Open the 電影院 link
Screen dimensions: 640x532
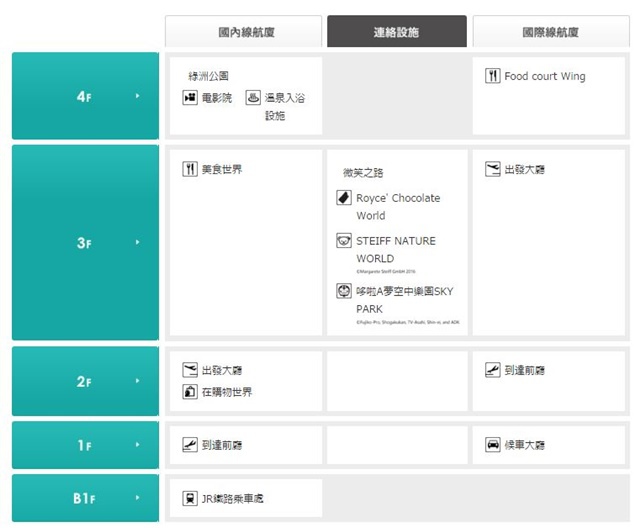pos(217,98)
